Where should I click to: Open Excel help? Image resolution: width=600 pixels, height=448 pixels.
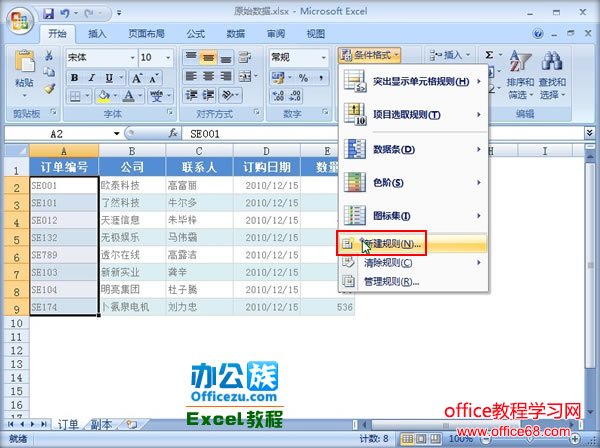538,34
